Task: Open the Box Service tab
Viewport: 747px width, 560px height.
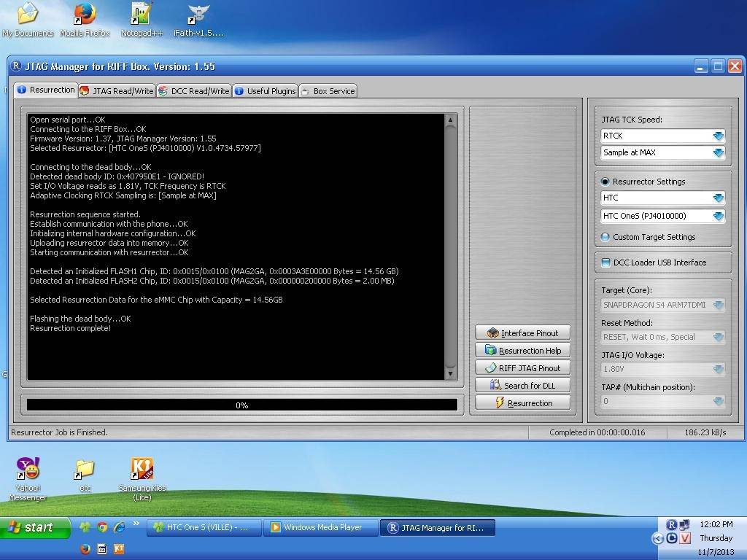Action: 328,91
